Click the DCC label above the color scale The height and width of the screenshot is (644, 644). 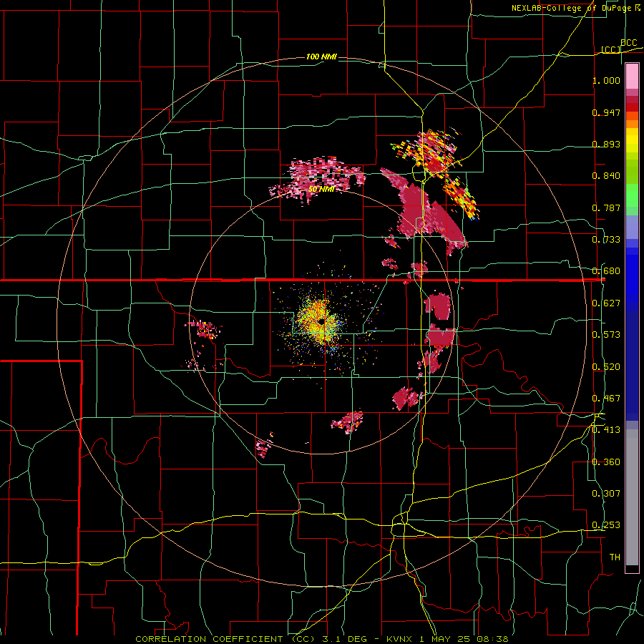(x=628, y=43)
